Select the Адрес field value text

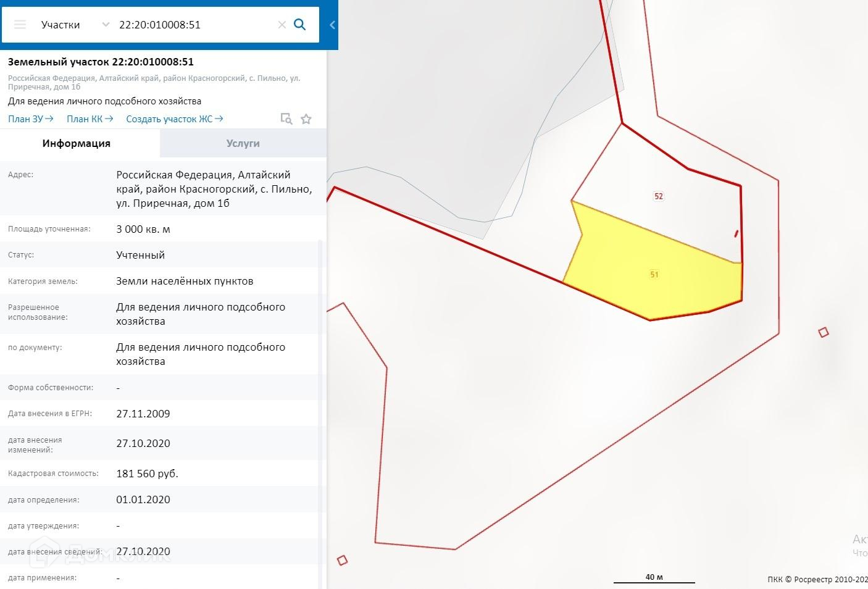(214, 189)
